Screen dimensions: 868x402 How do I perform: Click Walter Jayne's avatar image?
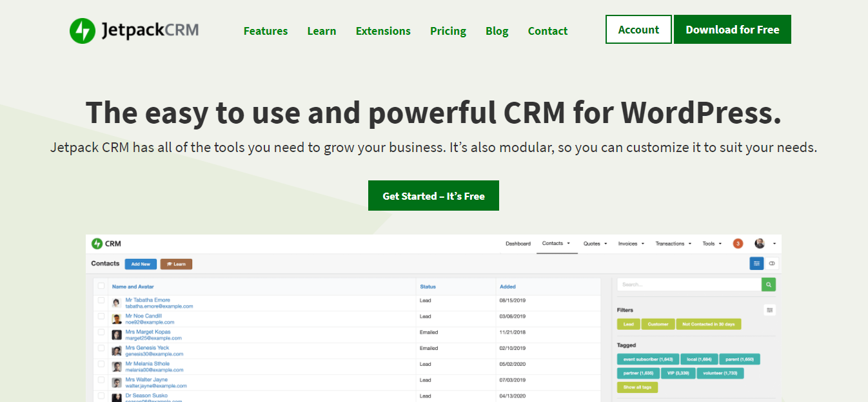tap(117, 383)
